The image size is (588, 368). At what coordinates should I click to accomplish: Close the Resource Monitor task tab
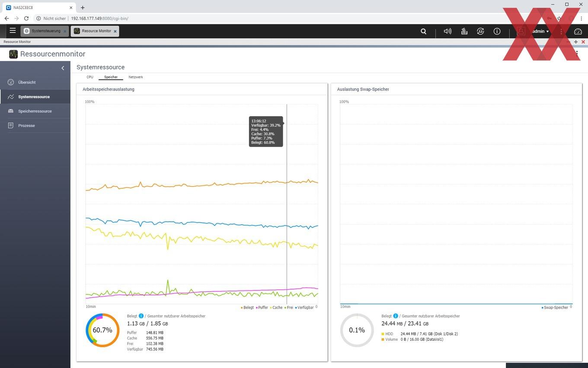click(x=115, y=31)
